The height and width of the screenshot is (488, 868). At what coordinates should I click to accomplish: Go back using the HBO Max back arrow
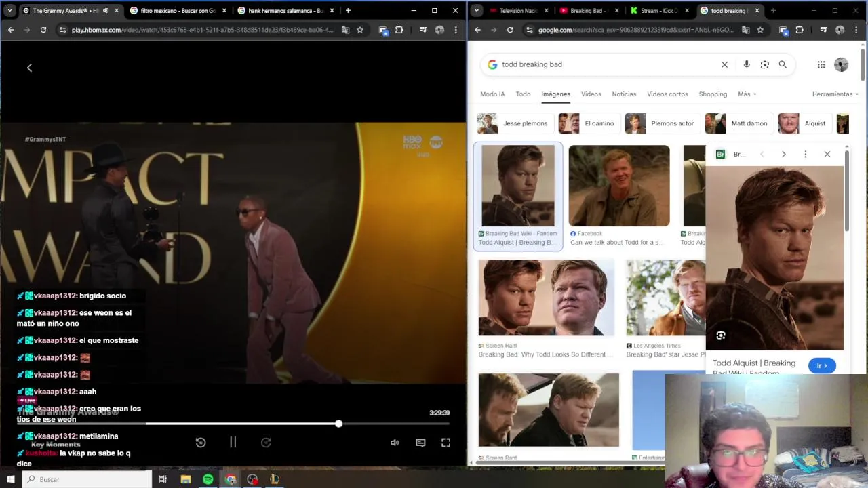(29, 68)
